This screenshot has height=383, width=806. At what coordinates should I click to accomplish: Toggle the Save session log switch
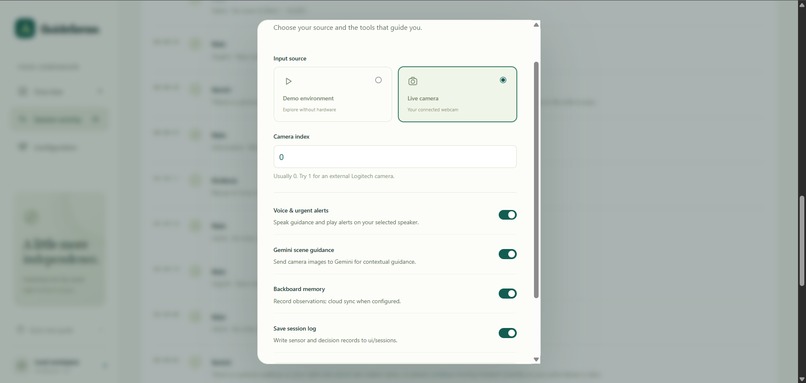[x=507, y=333]
